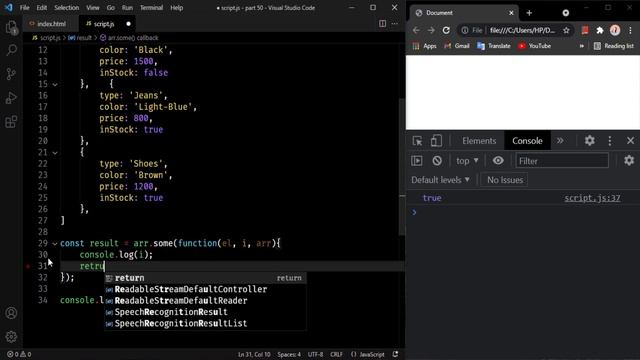
Task: Switch to the Elements tab
Action: pyautogui.click(x=479, y=141)
